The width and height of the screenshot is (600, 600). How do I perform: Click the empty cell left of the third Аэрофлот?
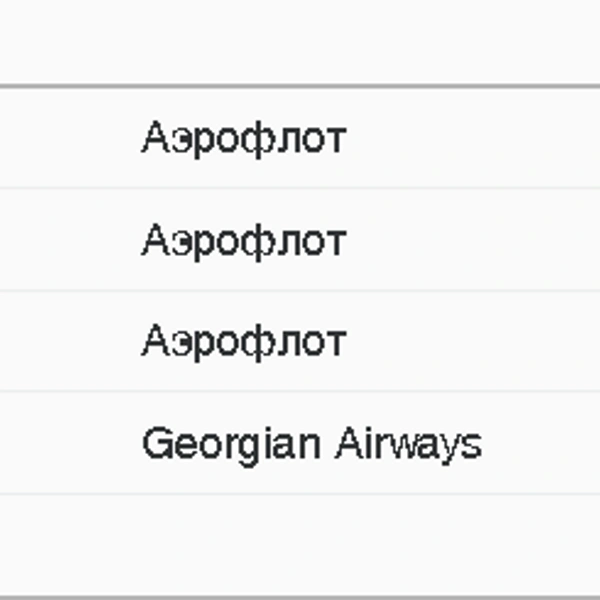click(69, 341)
